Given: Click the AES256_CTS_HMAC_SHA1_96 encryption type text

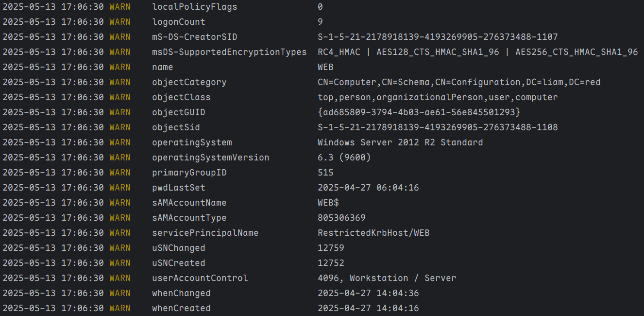Looking at the screenshot, I should tap(576, 52).
